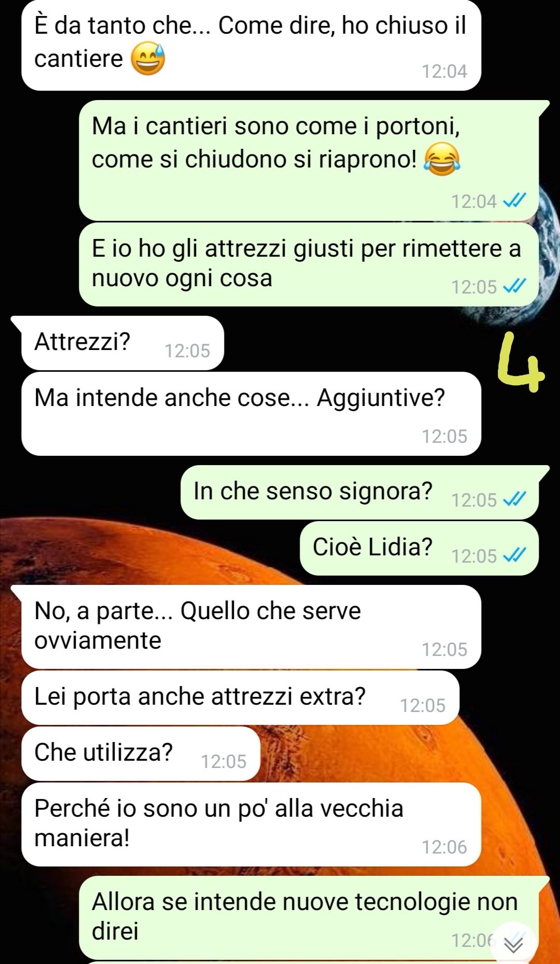Select 'Perché io sono un po' alla vecchia maniera!' bubble
This screenshot has width=560, height=964.
(251, 825)
